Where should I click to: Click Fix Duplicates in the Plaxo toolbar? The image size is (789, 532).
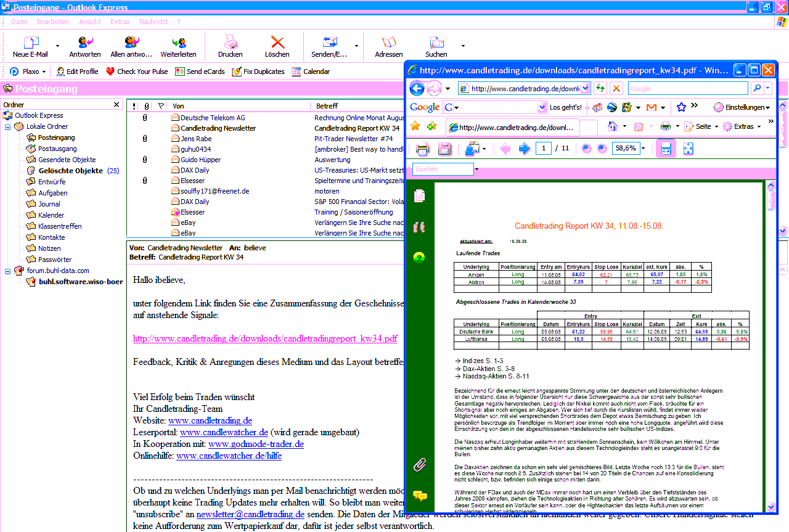[258, 72]
